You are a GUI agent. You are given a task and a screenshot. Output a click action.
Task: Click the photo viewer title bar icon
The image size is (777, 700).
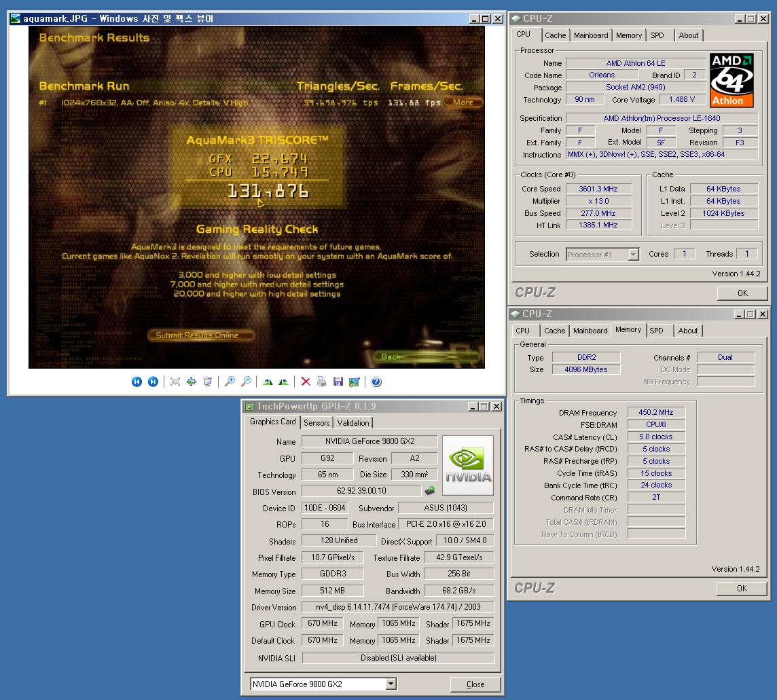point(16,19)
